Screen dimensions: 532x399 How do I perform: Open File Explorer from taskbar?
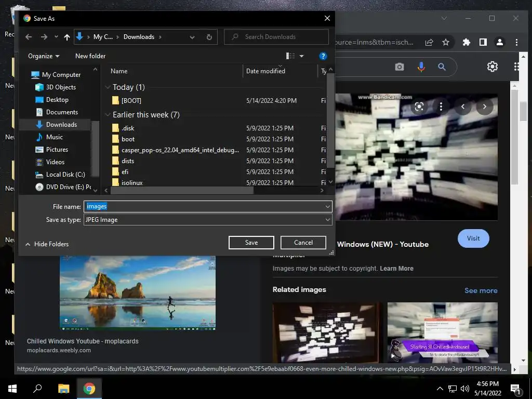click(x=63, y=388)
